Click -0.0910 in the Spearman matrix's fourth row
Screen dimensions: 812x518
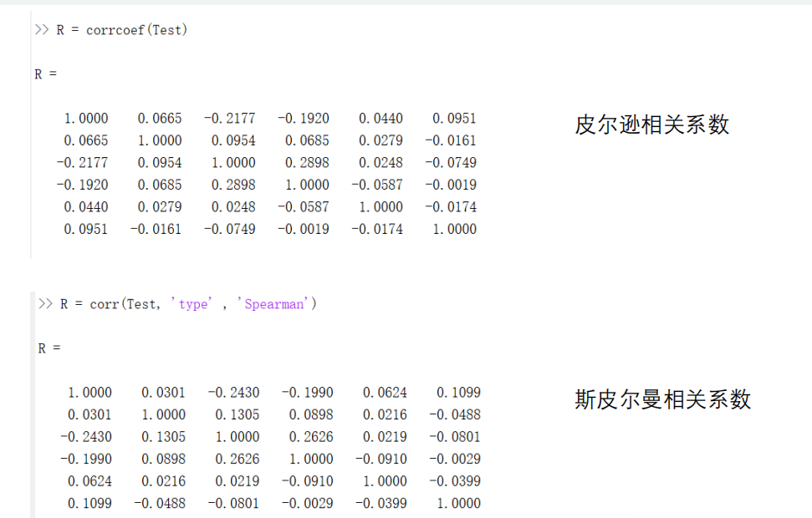click(381, 459)
